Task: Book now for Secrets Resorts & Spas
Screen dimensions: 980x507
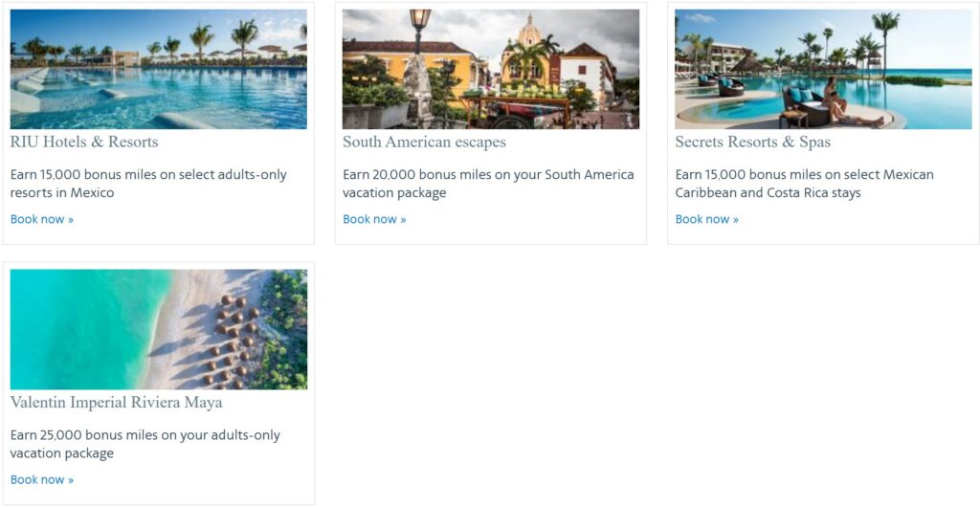Action: 706,219
